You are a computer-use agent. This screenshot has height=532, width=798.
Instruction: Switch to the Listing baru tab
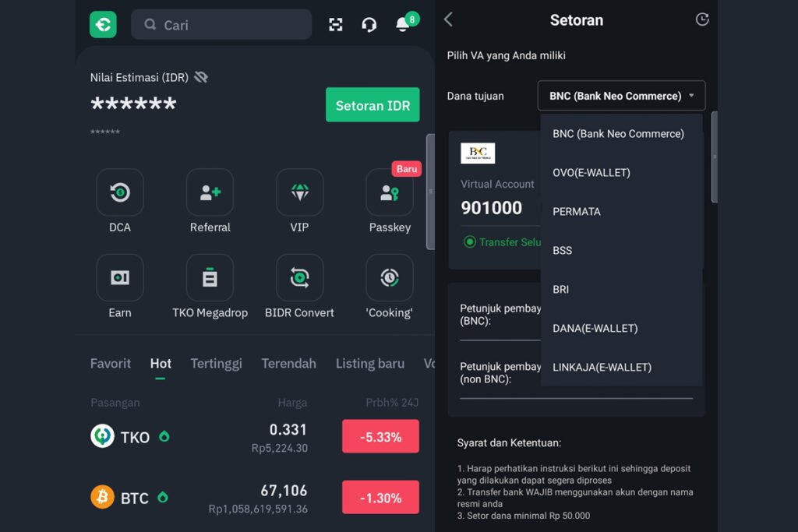click(370, 364)
